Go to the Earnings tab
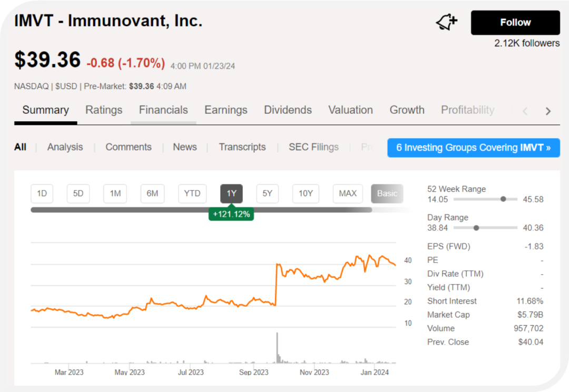Image resolution: width=569 pixels, height=392 pixels. coord(225,110)
